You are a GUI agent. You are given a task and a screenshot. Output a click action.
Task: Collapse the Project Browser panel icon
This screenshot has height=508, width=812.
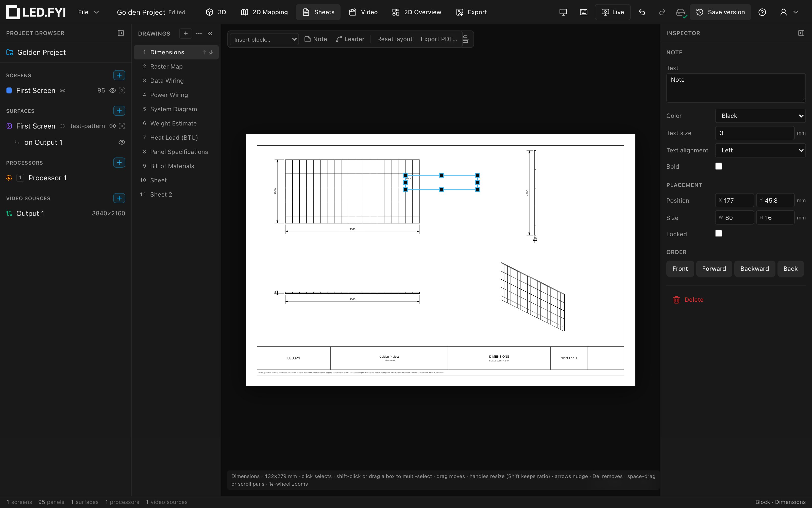(x=121, y=33)
